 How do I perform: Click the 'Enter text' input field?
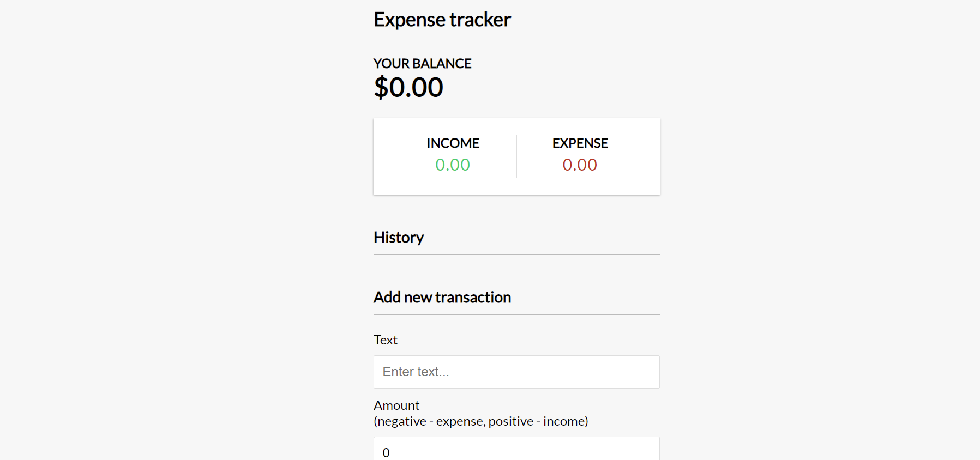click(x=516, y=372)
